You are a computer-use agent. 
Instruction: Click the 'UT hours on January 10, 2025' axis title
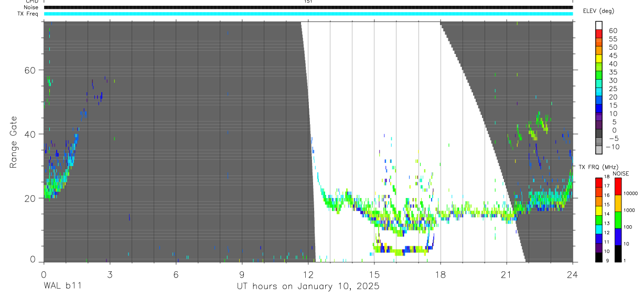click(x=307, y=287)
